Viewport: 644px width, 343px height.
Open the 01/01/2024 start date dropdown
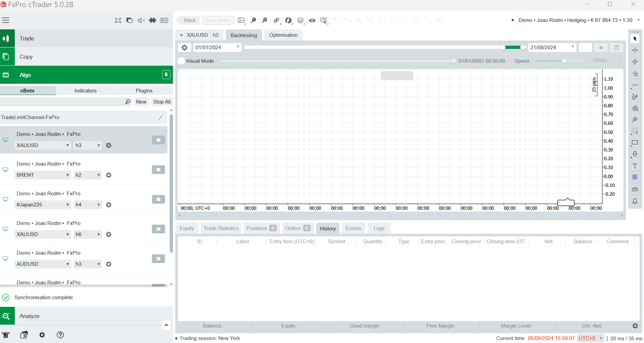pos(217,48)
